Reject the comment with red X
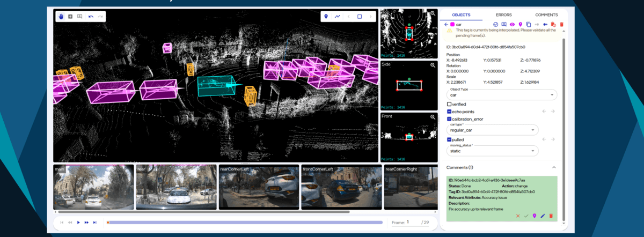Viewport: 644px width, 237px height. (518, 216)
